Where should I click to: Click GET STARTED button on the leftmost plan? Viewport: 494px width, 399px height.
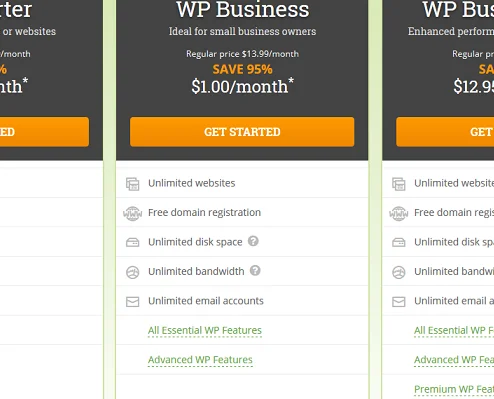44,132
